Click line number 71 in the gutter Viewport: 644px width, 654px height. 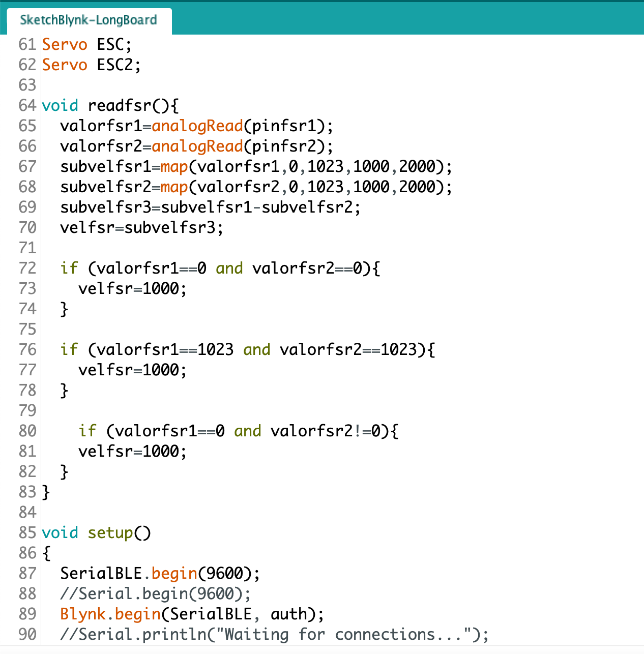point(27,248)
